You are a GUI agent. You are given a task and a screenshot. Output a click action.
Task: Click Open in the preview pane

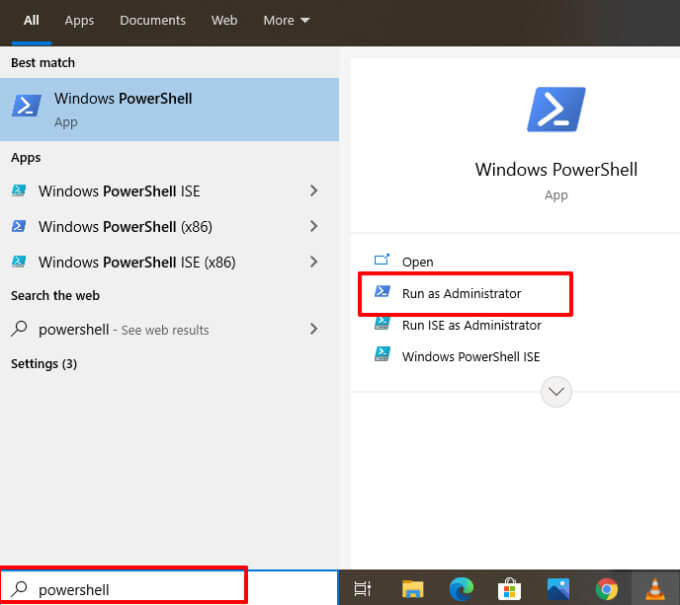point(417,262)
